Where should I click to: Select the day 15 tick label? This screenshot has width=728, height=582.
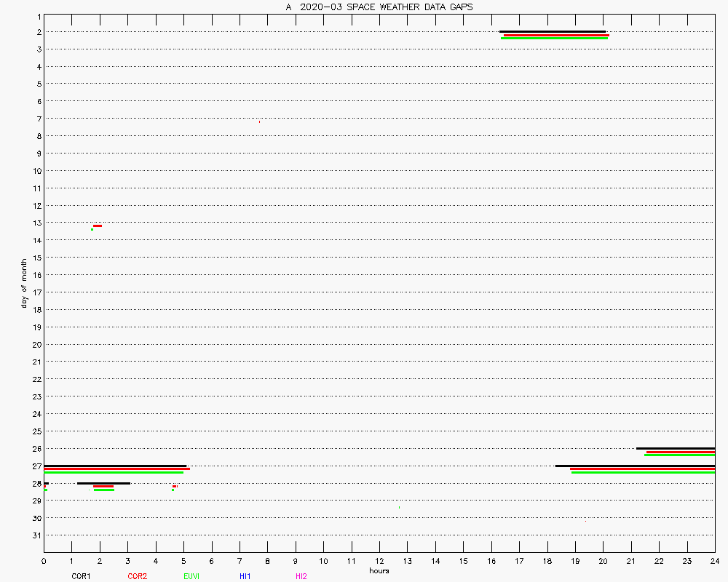point(36,258)
